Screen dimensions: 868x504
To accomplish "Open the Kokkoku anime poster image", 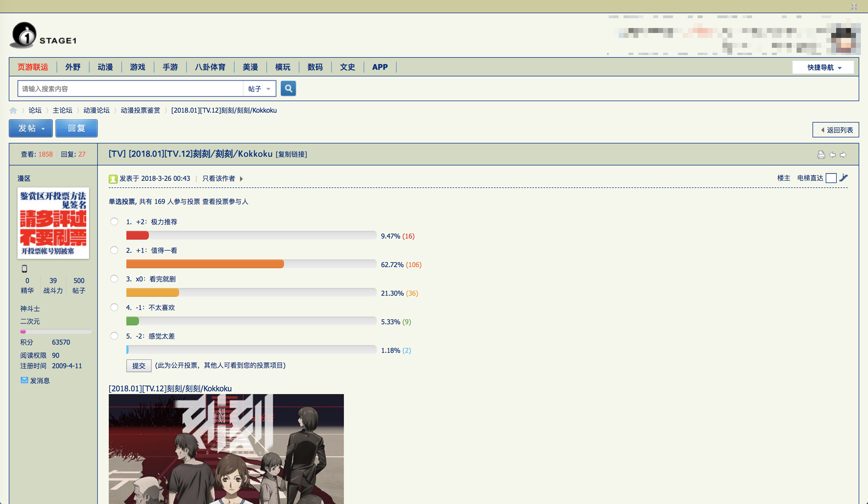I will tap(226, 449).
